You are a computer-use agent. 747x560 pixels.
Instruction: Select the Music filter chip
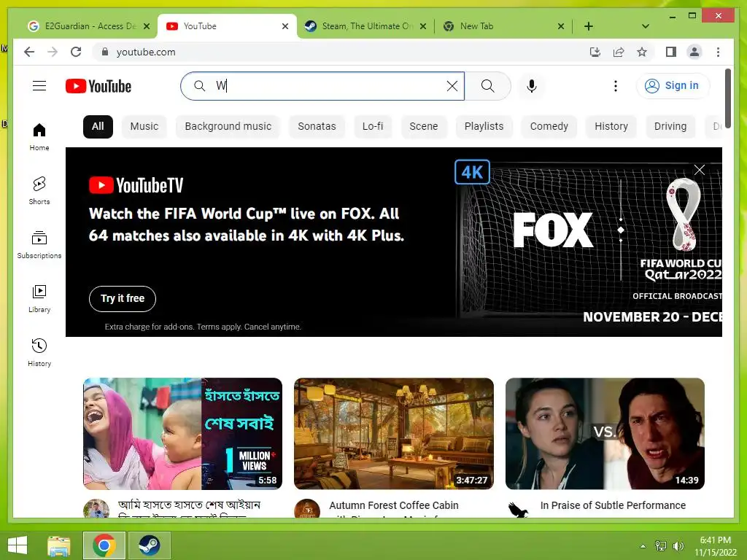pyautogui.click(x=144, y=127)
